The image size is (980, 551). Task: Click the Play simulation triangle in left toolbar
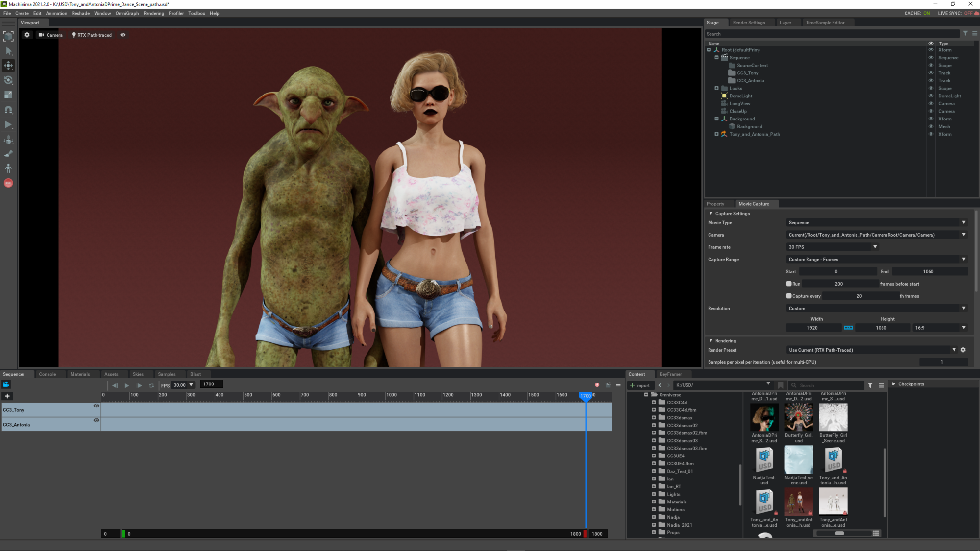(x=8, y=125)
